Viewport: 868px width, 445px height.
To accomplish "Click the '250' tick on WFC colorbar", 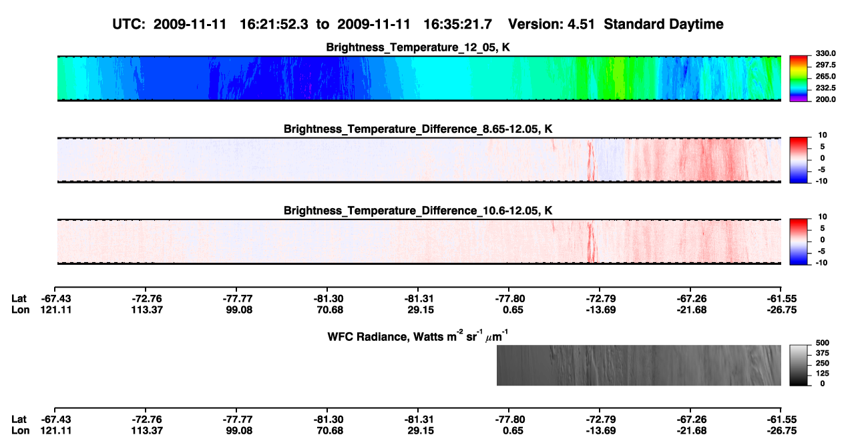I will [821, 363].
